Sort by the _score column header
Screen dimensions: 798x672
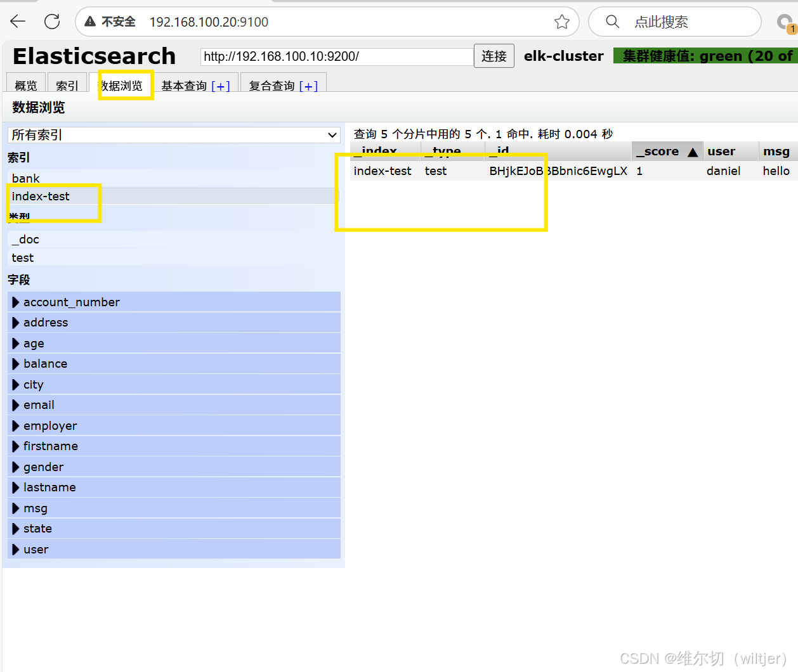(667, 152)
